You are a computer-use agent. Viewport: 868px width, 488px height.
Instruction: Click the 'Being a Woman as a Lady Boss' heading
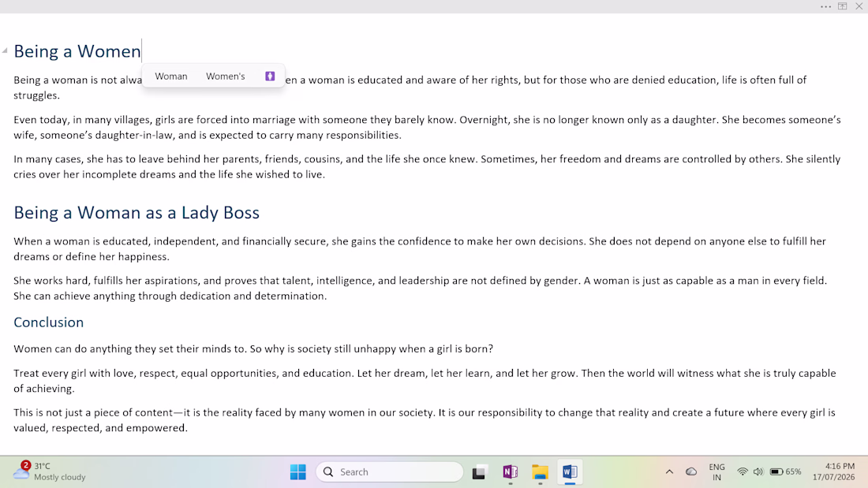137,212
